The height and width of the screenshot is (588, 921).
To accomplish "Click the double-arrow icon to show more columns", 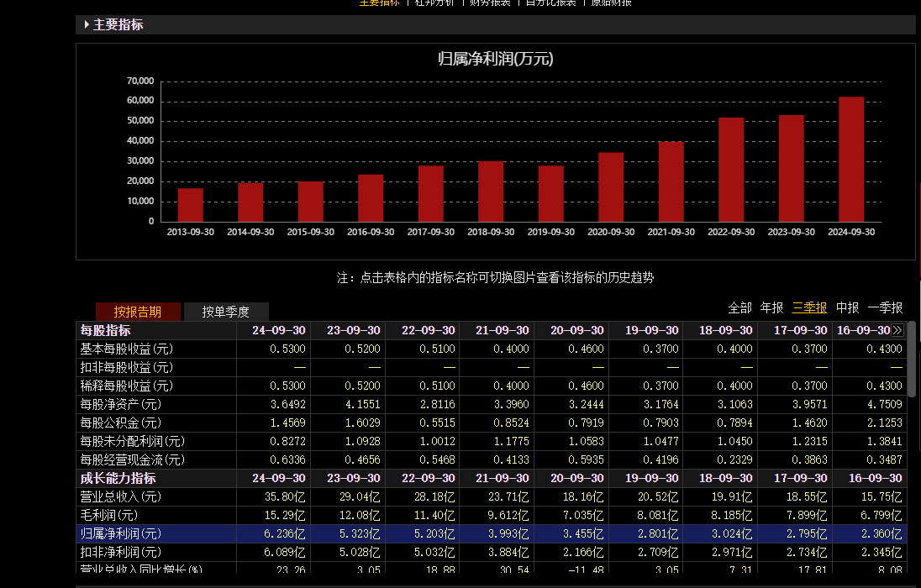I will [897, 330].
